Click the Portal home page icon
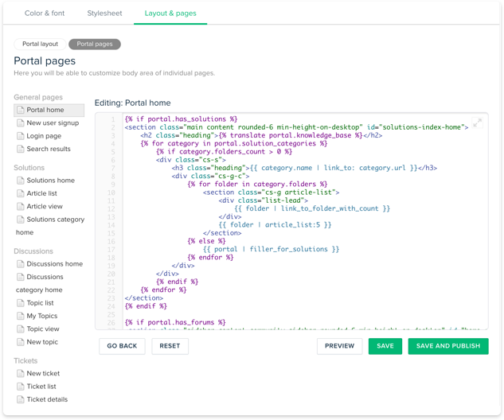 pyautogui.click(x=21, y=110)
